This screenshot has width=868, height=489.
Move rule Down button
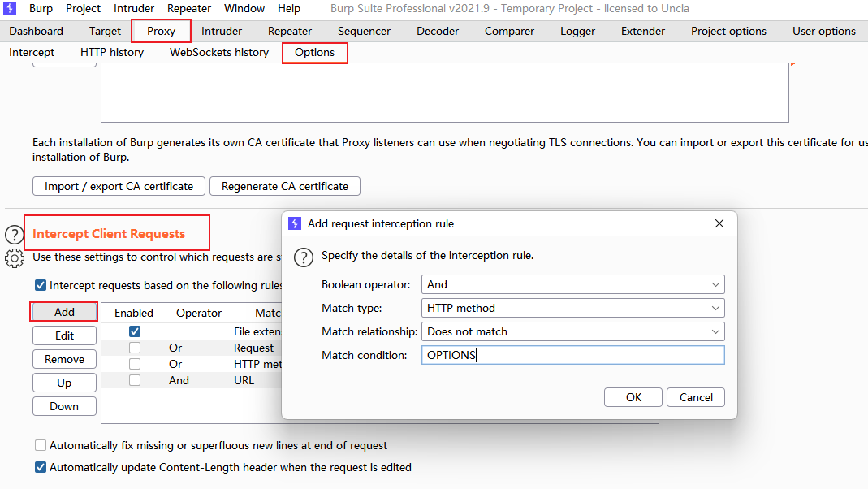64,406
